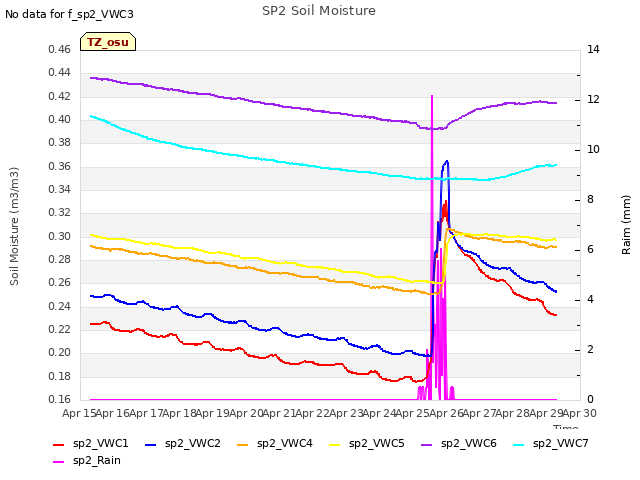Click the sp2_VWC4 legend entry
640x480 pixels.
click(275, 443)
